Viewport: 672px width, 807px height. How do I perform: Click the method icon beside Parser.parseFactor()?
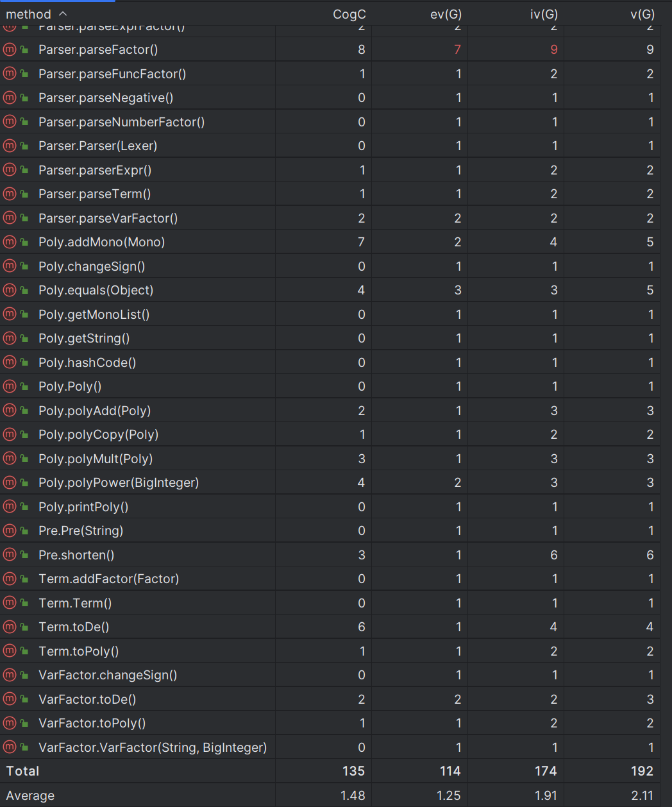point(10,49)
